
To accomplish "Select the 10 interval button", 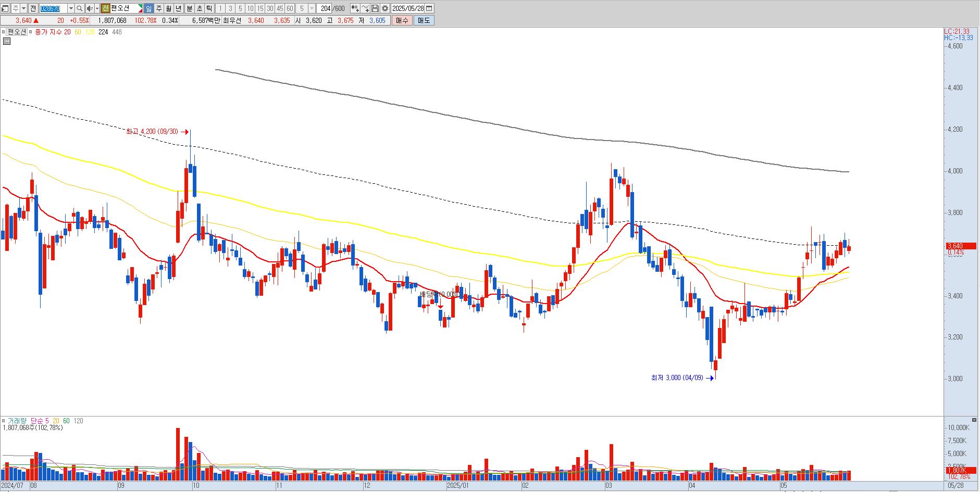I will 250,8.
